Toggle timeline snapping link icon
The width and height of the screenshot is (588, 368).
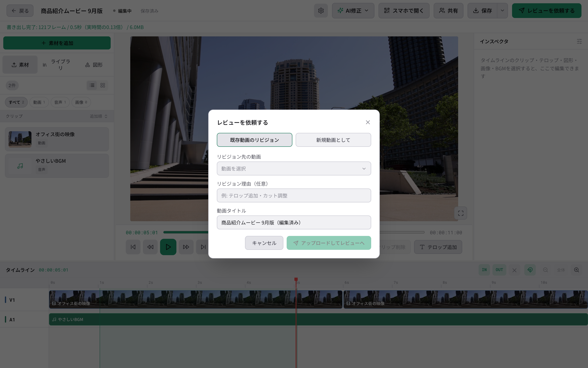[530, 270]
